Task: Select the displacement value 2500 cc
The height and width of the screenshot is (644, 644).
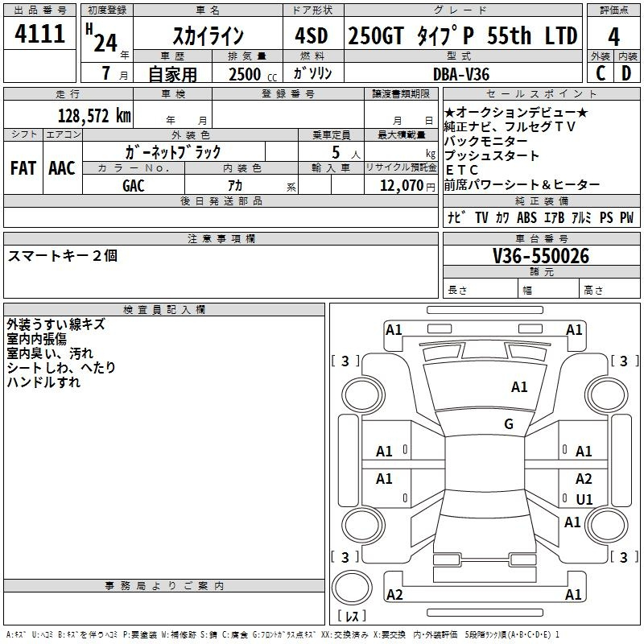Action: [253, 74]
